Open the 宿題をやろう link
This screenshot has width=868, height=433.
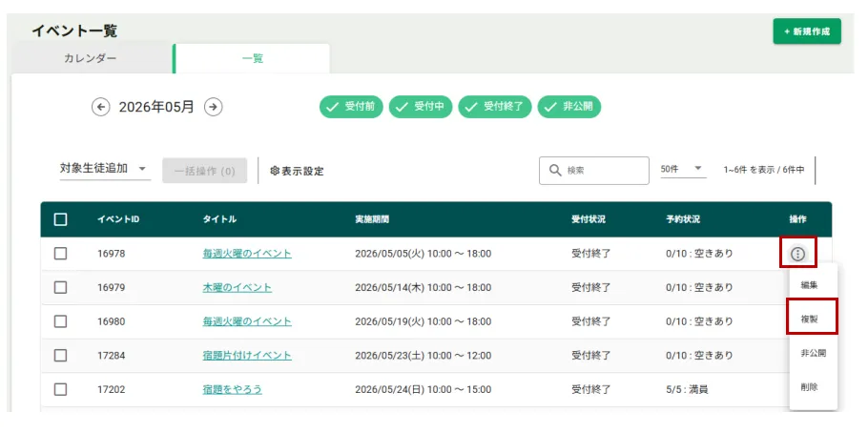(x=233, y=389)
